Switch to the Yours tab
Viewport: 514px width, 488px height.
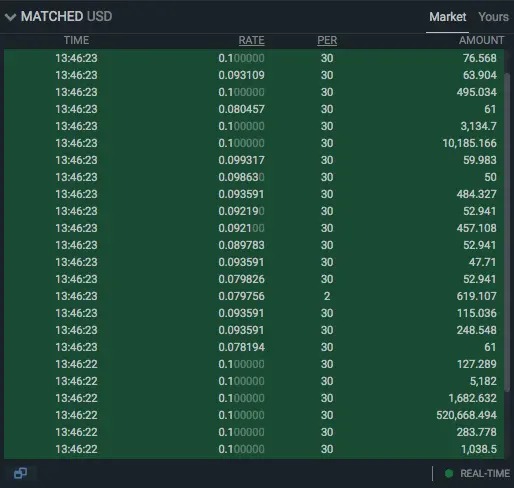[x=493, y=17]
